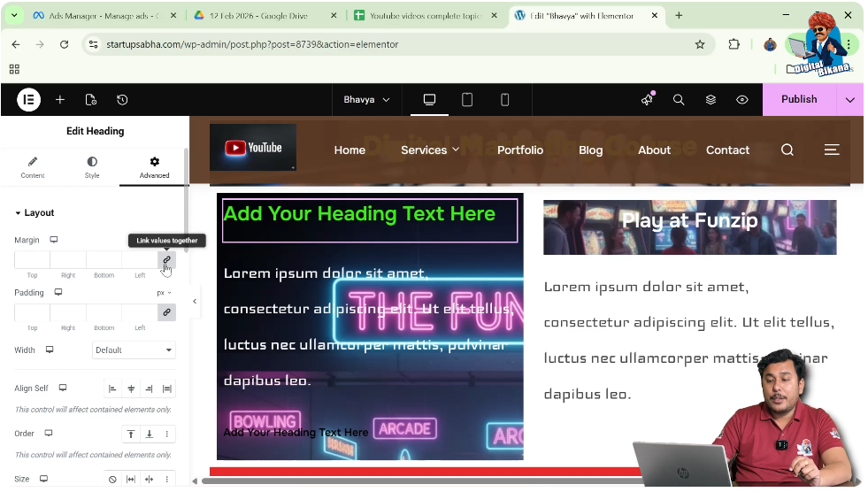Click the Publish button
Screen dimensions: 868x492
(799, 100)
